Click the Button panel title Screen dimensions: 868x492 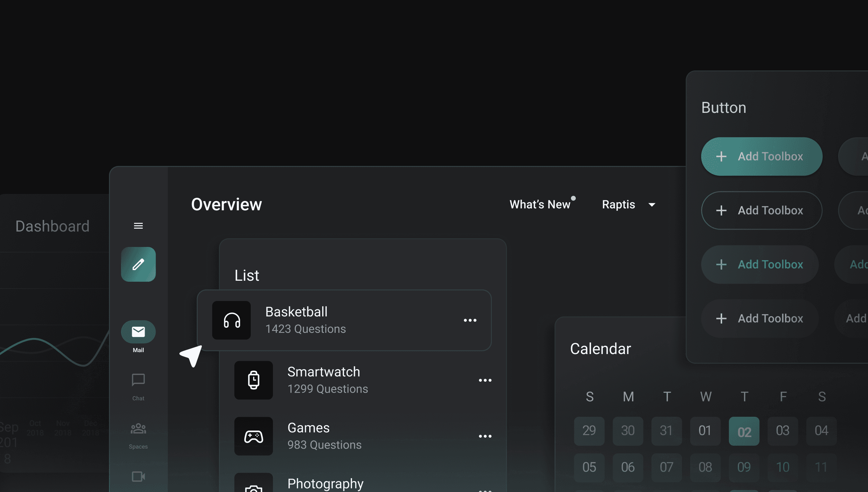coord(724,107)
